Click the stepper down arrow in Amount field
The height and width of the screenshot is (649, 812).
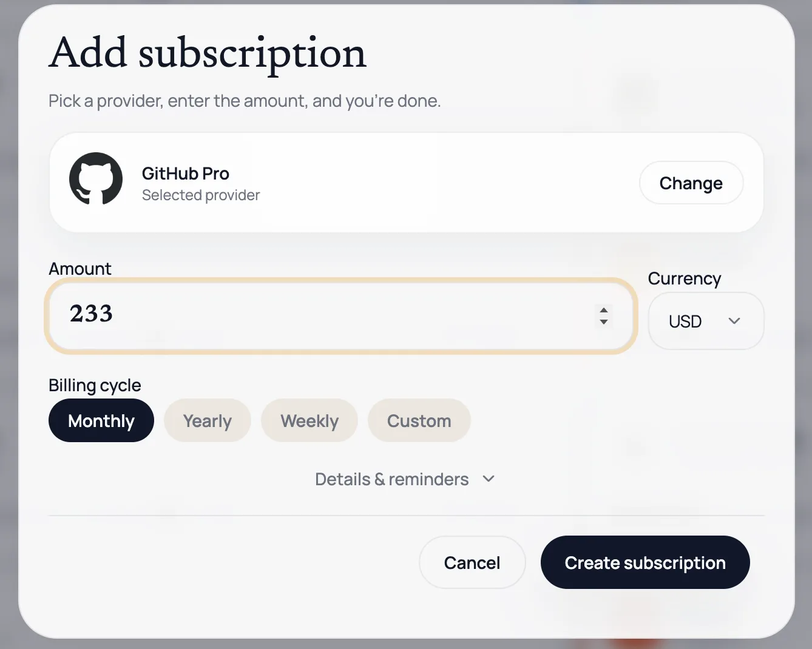point(604,323)
